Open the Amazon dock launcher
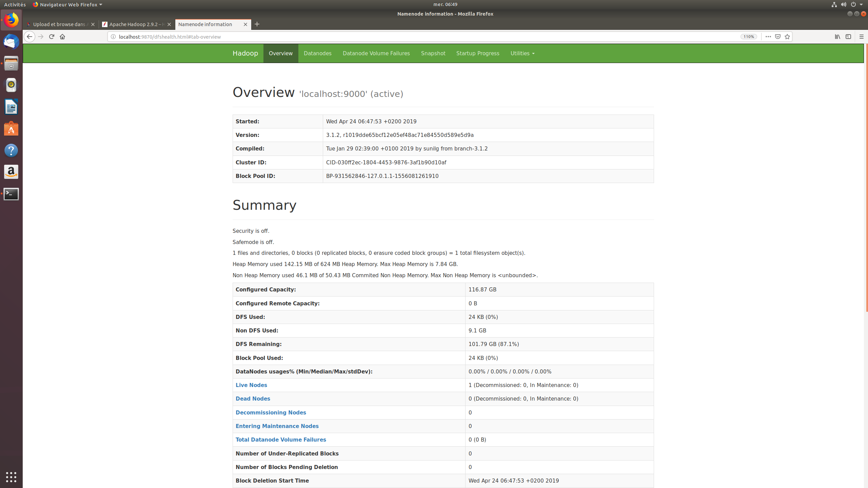The image size is (868, 488). tap(11, 172)
